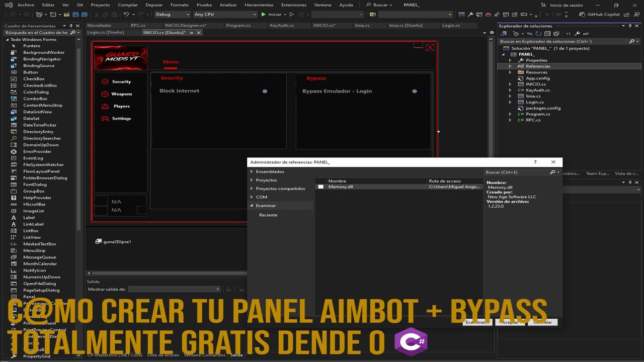Screen dimensions: 644x362
Task: Open the Archivo menu
Action: (26, 5)
